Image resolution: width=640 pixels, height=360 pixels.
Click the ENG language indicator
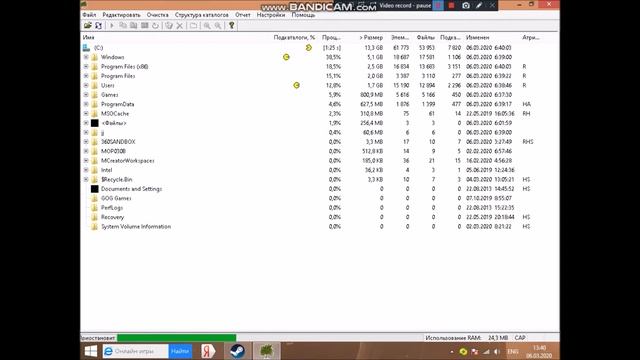point(513,351)
